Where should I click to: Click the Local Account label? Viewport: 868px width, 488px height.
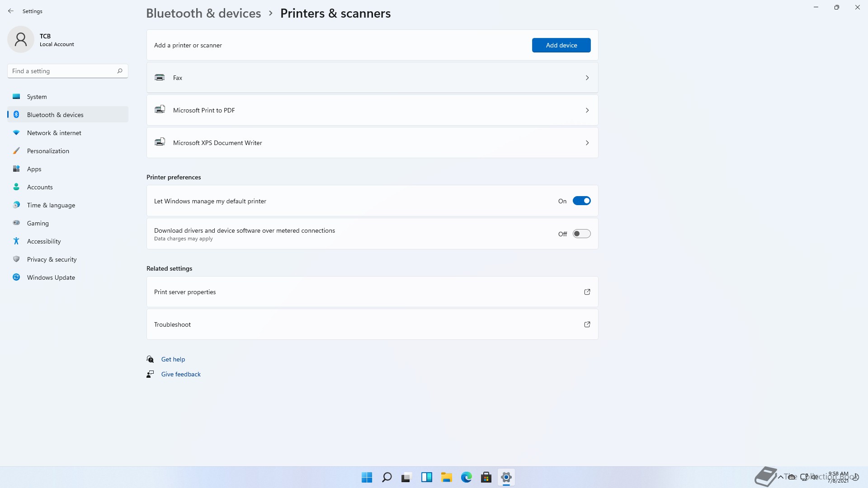click(57, 44)
